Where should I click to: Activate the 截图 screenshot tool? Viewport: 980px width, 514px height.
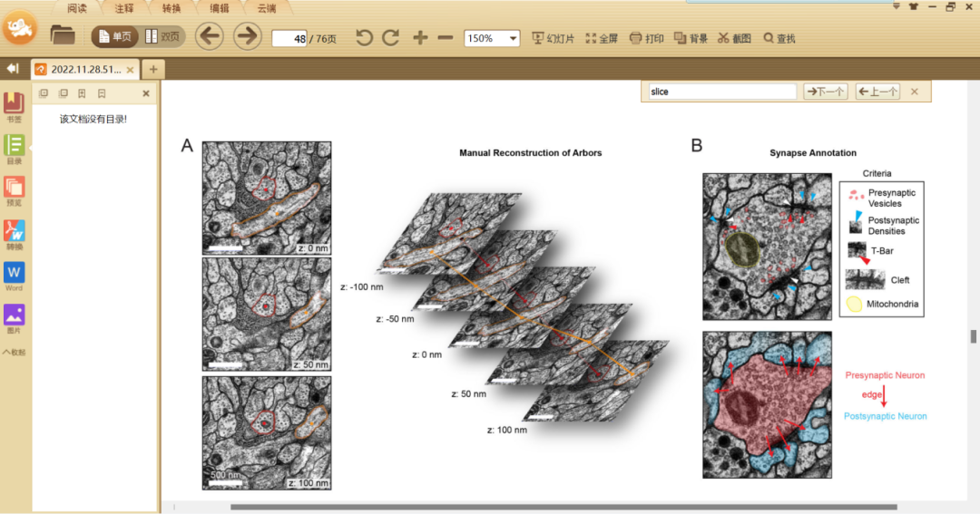[734, 38]
